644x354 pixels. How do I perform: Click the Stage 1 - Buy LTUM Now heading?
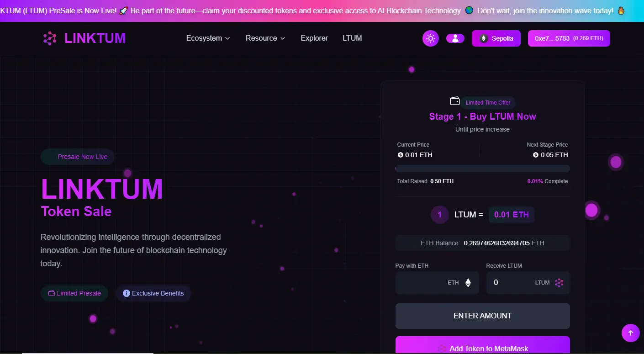coord(483,116)
